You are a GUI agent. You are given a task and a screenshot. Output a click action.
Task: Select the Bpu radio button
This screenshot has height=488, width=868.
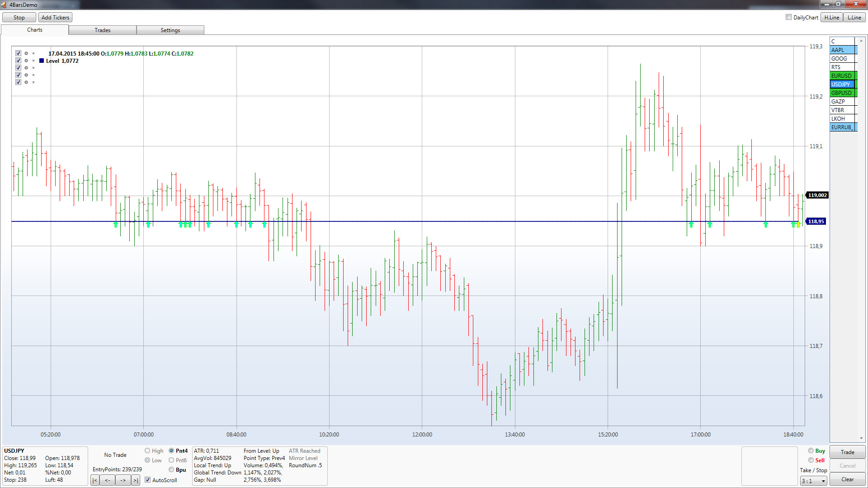click(171, 470)
